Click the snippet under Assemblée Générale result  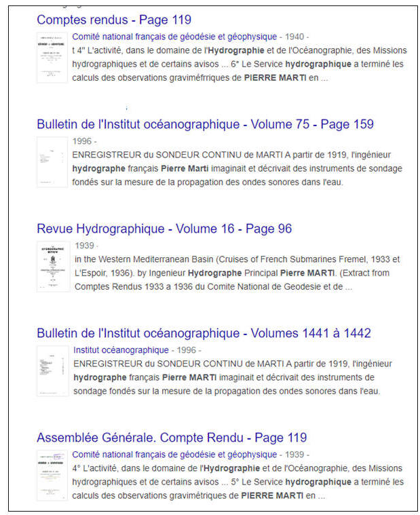237,482
